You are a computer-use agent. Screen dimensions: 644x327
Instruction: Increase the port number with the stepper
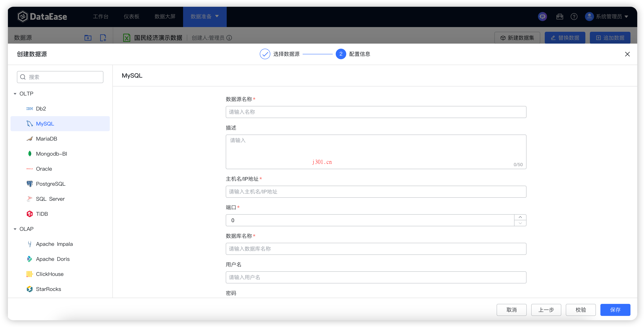coord(520,217)
